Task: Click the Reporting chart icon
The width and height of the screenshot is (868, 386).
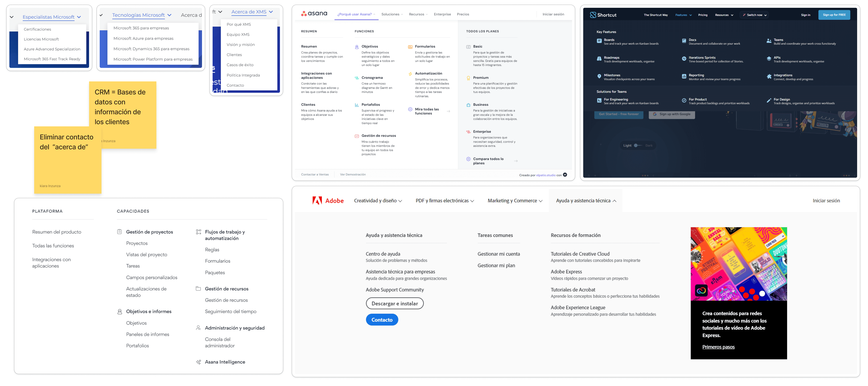Action: point(684,76)
